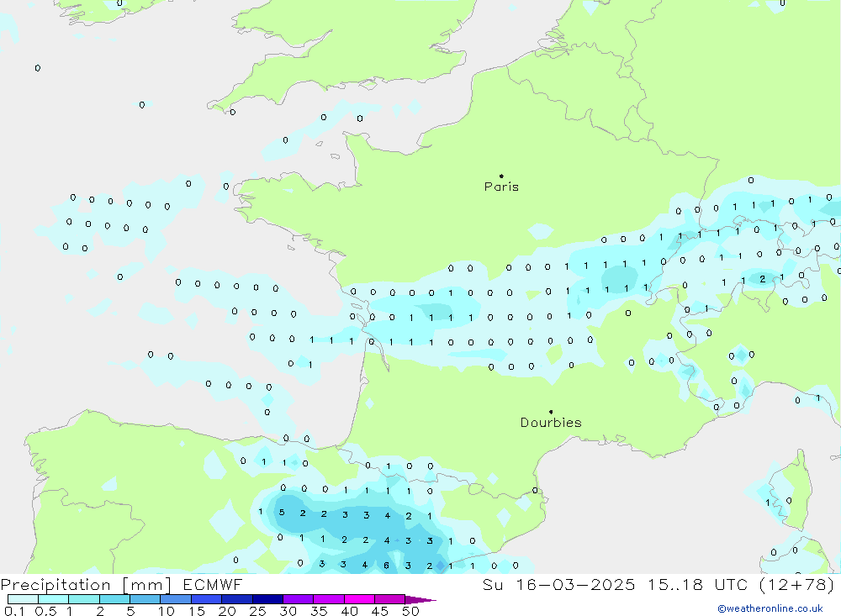This screenshot has height=616, width=841.
Task: Select the 0.5–1 mm legend swatch
Action: (x=54, y=599)
